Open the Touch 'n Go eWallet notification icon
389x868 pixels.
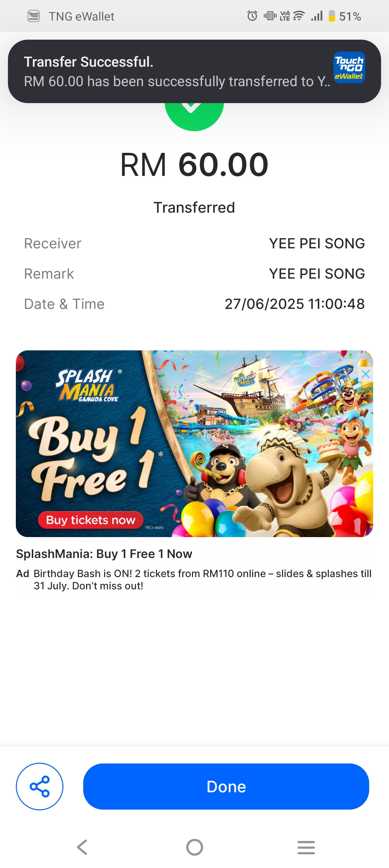(349, 67)
